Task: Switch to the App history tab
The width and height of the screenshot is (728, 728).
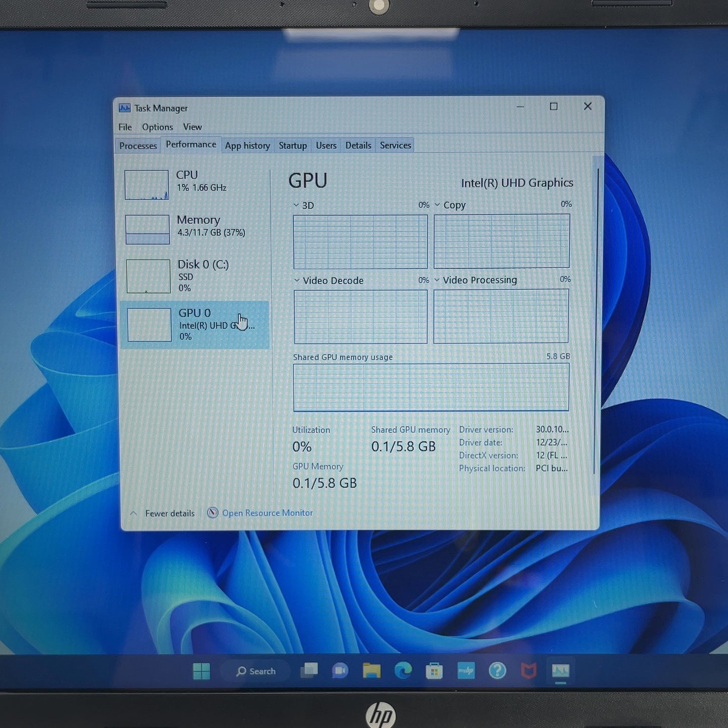Action: coord(247,146)
